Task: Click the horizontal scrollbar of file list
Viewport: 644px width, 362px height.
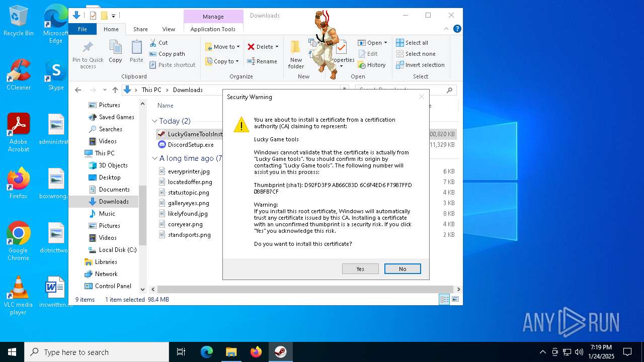Action: click(306, 290)
